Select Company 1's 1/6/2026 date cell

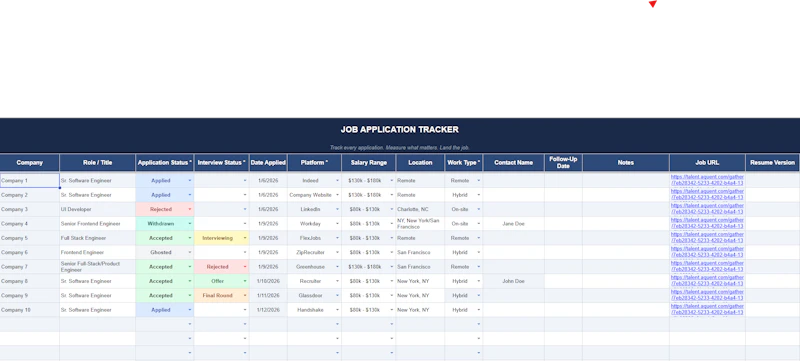268,180
